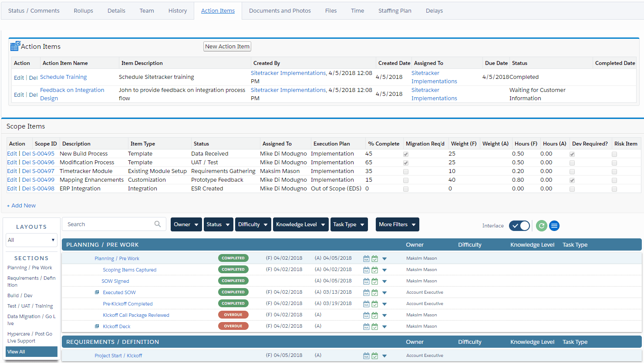This screenshot has height=363, width=644.
Task: Click the refresh icon near the Interlace toggle
Action: coord(541,226)
